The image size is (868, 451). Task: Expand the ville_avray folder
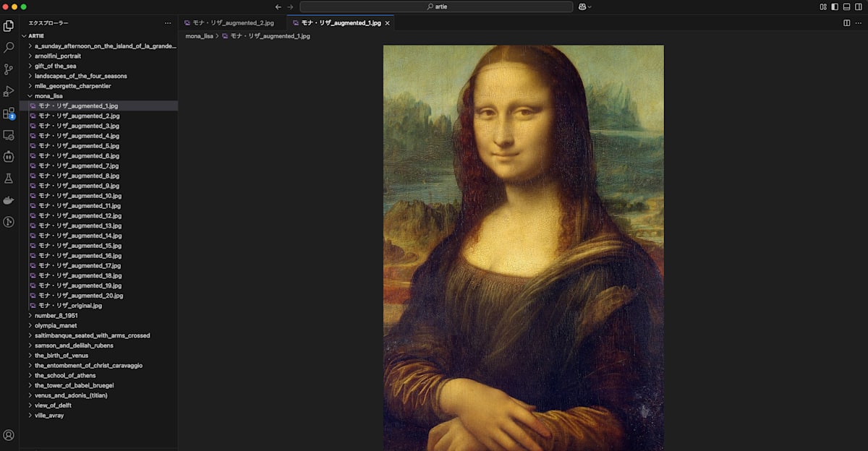98,416
